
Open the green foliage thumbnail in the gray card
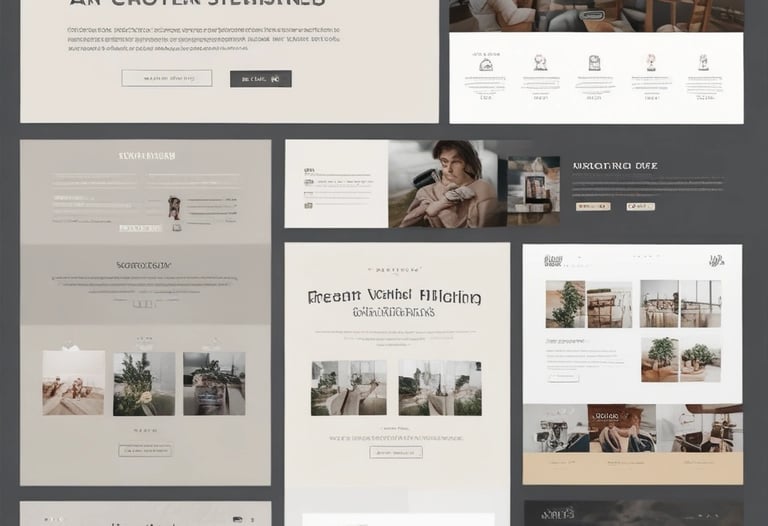[144, 384]
